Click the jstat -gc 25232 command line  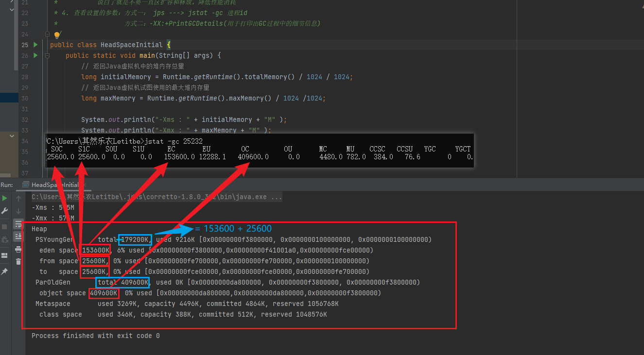pyautogui.click(x=125, y=141)
